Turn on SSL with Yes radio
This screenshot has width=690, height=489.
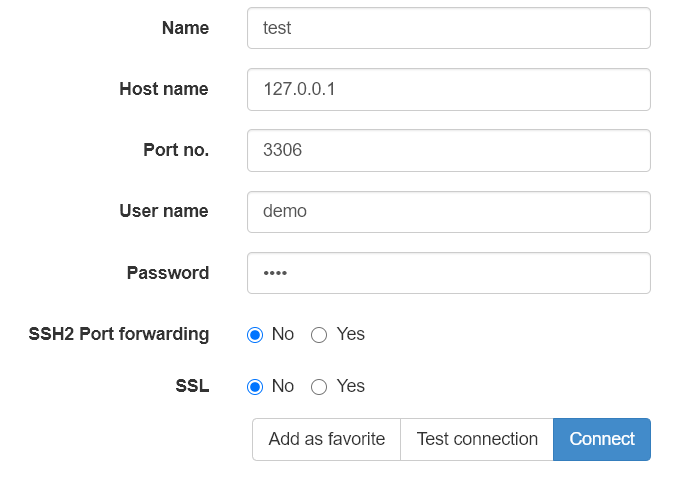click(319, 387)
